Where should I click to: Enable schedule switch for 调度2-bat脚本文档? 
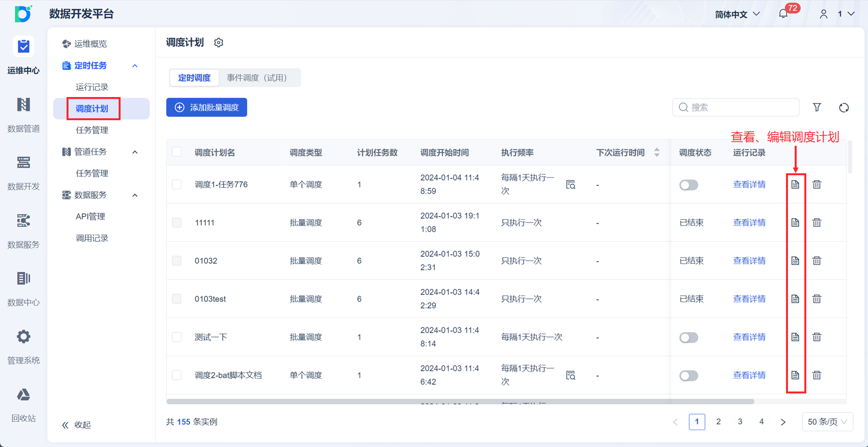[x=689, y=376]
